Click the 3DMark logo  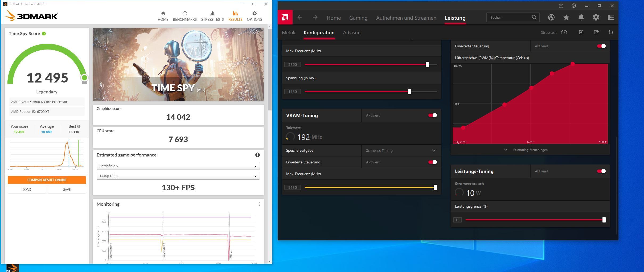(x=32, y=16)
